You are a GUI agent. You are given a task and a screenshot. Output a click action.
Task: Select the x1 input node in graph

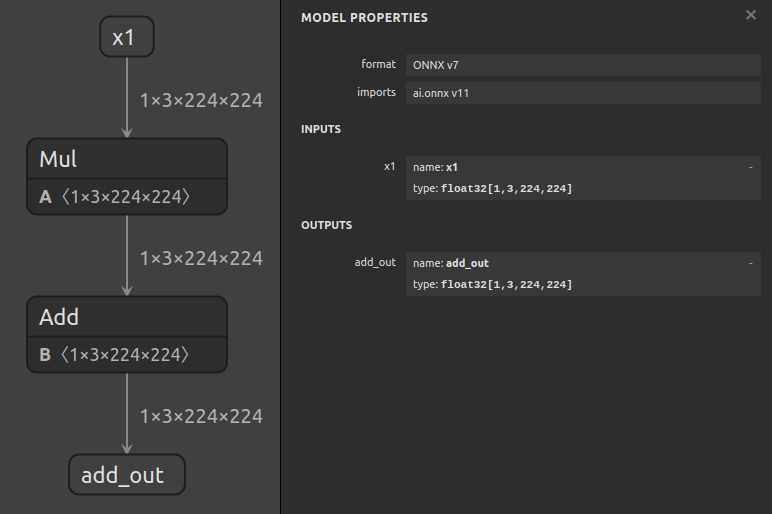point(126,38)
